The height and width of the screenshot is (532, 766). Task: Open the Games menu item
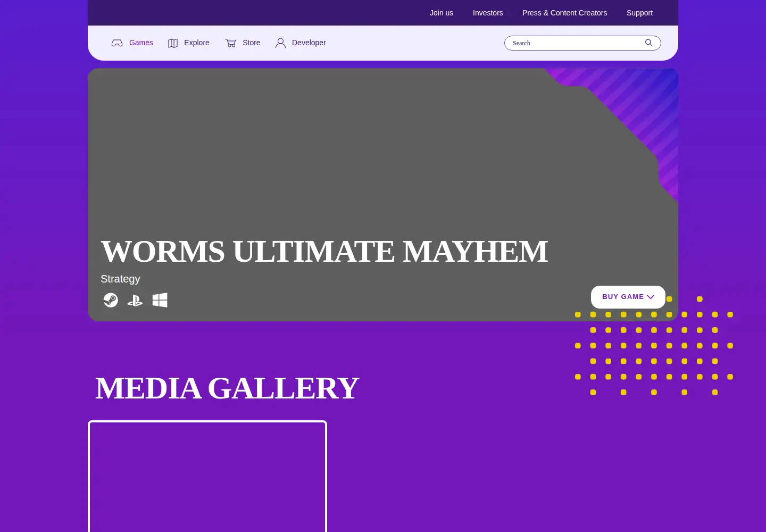pyautogui.click(x=141, y=43)
